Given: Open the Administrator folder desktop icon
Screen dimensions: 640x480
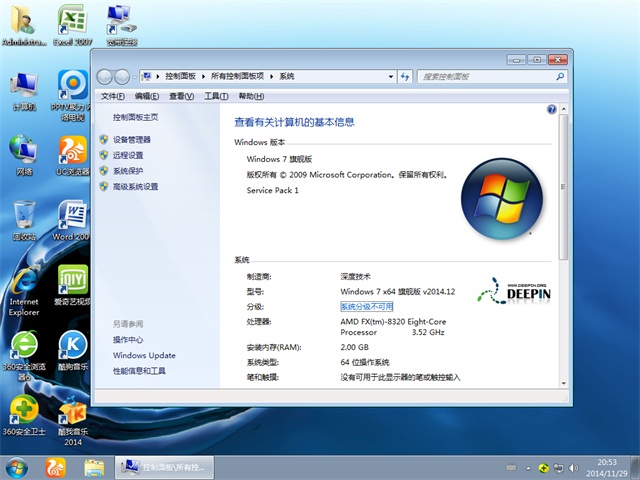Looking at the screenshot, I should pos(23,24).
